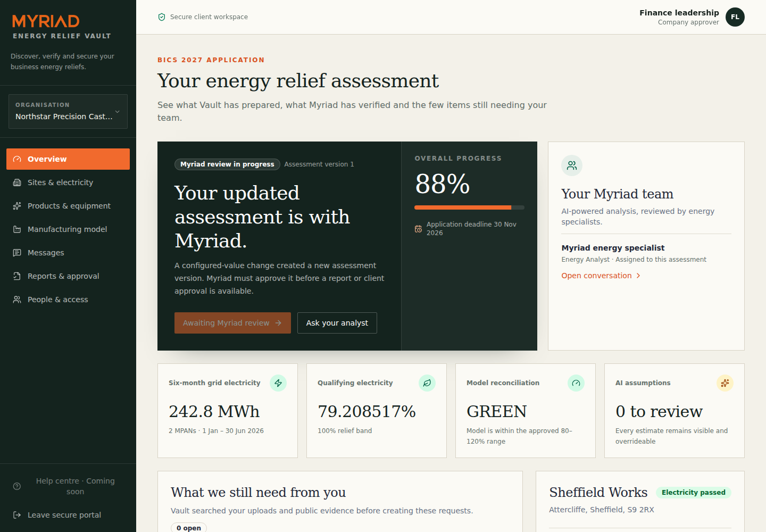Open conversation with Myriad specialist
The height and width of the screenshot is (532, 766).
[601, 276]
